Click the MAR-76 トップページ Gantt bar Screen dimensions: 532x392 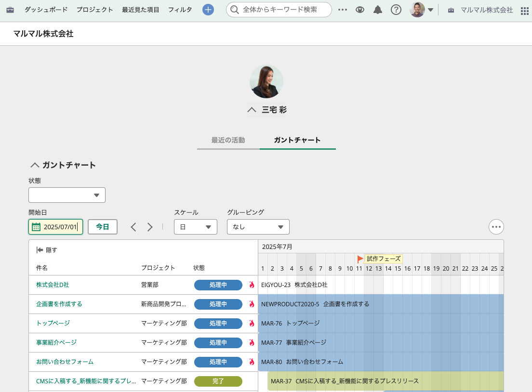(381, 323)
